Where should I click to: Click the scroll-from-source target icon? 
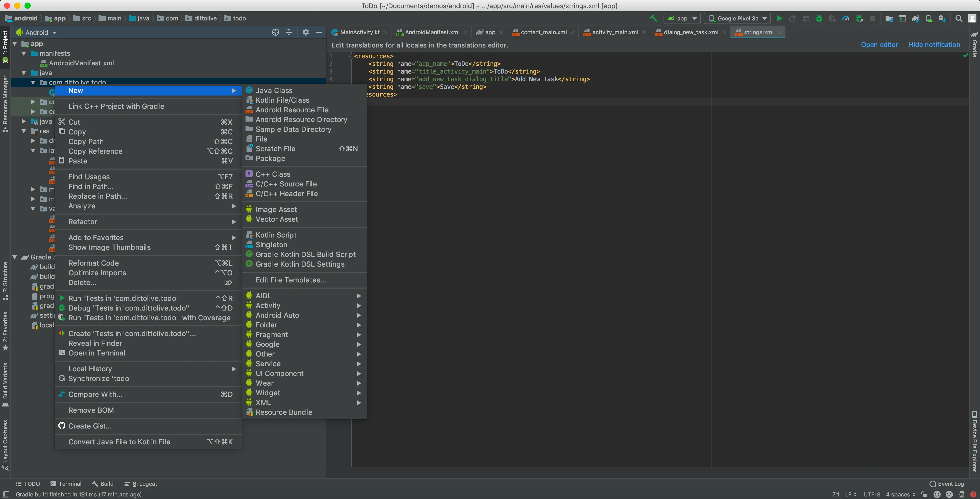point(275,32)
